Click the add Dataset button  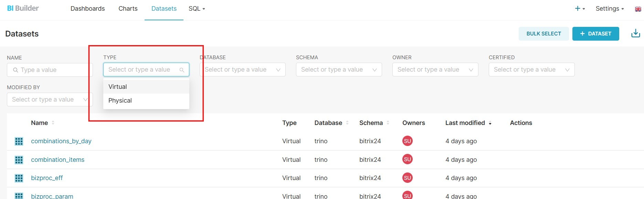pos(595,34)
